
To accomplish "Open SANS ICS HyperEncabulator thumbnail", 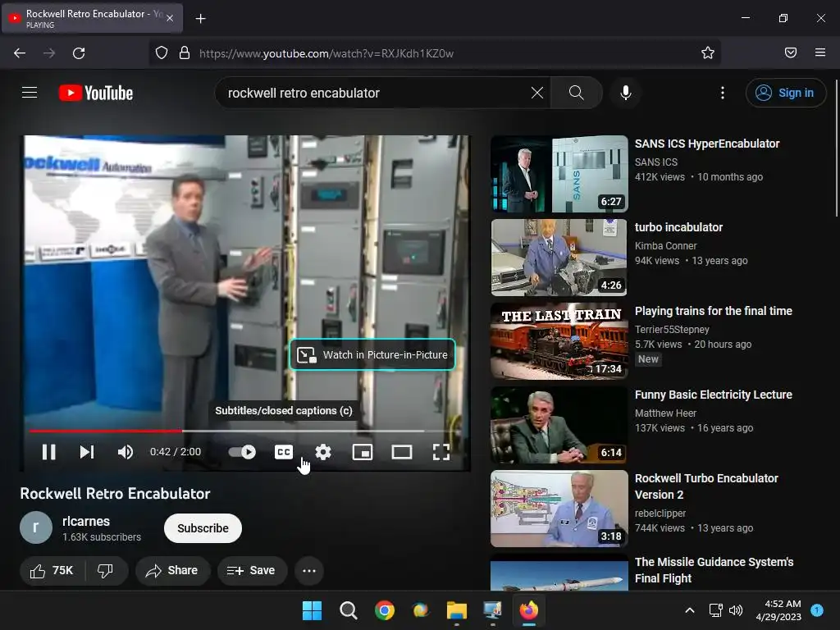I will [559, 174].
